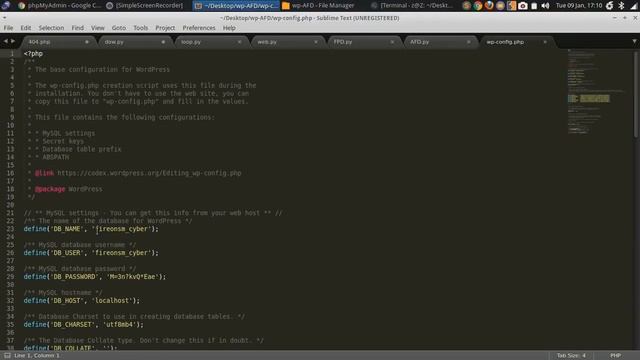Click the DB_CHARSET 'utf8mb4' line

pyautogui.click(x=84, y=324)
